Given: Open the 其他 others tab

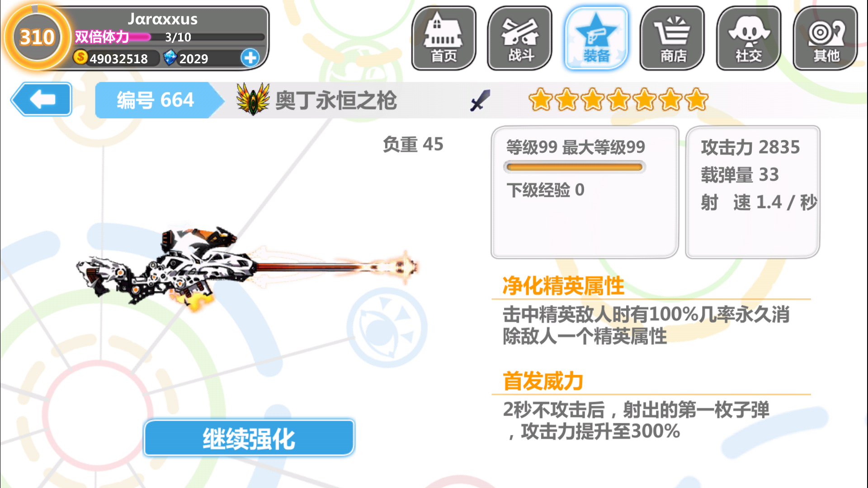Looking at the screenshot, I should (826, 38).
